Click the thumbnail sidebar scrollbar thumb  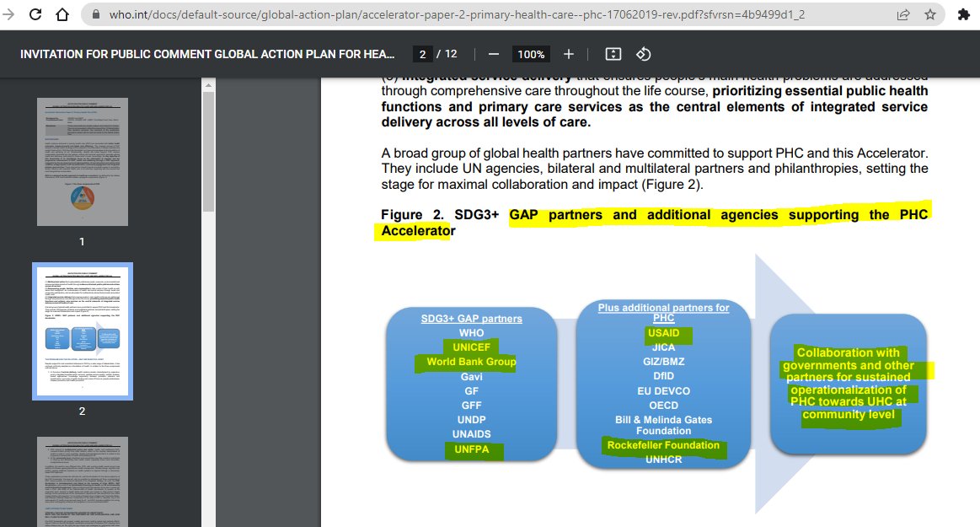pyautogui.click(x=209, y=151)
